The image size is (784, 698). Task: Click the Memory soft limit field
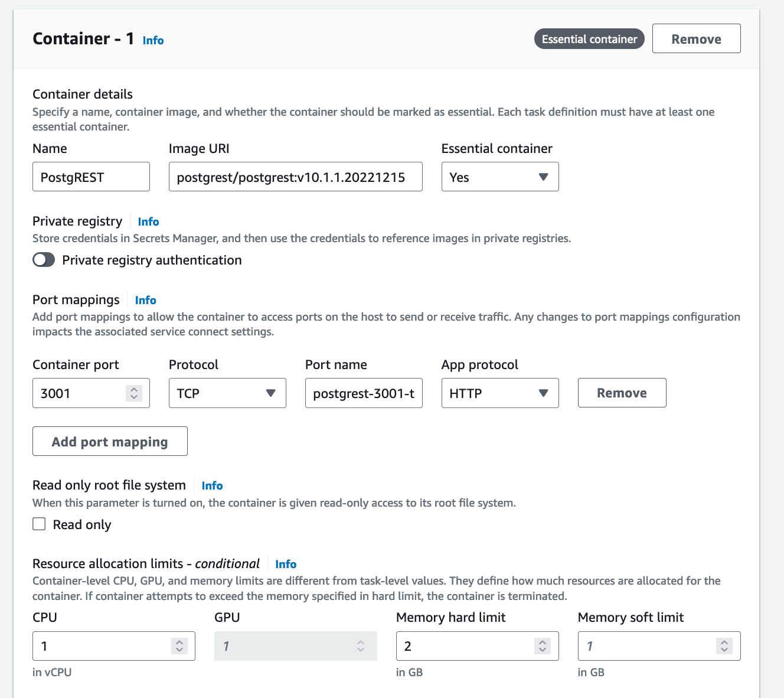[646, 646]
